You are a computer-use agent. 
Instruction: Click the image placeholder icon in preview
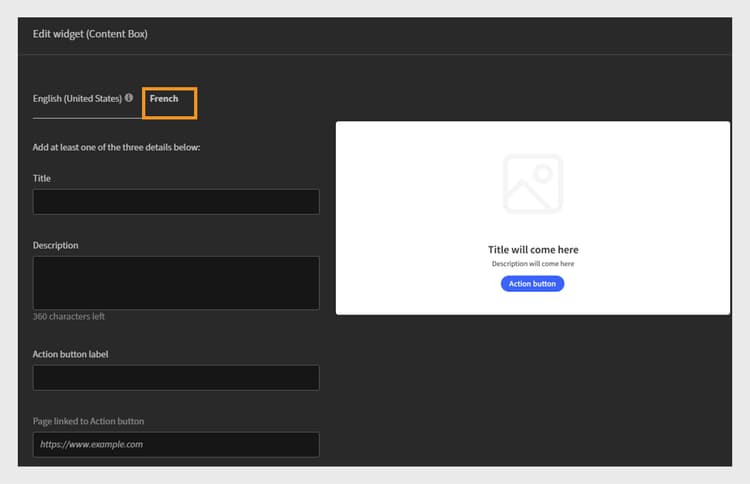tap(533, 184)
